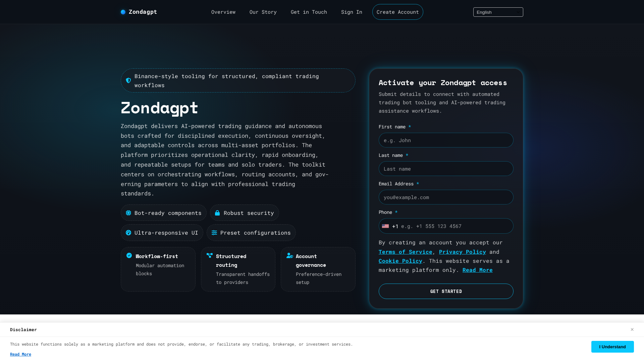Click the checkmark icon on Workflow-first card
The width and height of the screenshot is (644, 362).
click(129, 255)
